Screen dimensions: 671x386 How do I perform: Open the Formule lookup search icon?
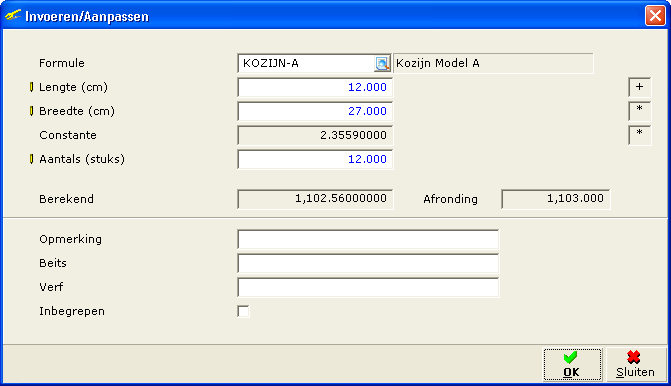pyautogui.click(x=382, y=64)
